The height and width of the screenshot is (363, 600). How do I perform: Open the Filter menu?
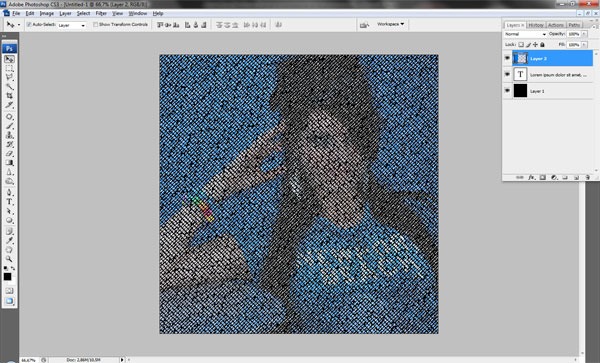101,13
